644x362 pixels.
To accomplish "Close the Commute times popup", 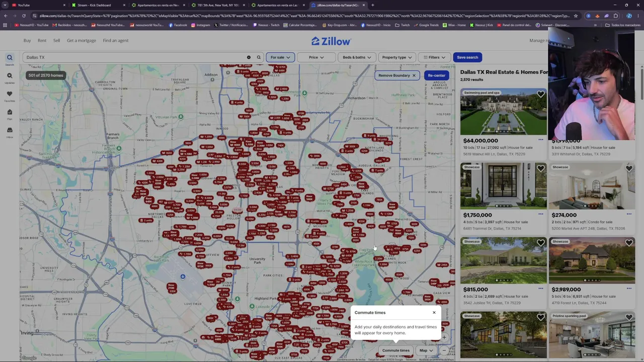I will pos(434,313).
